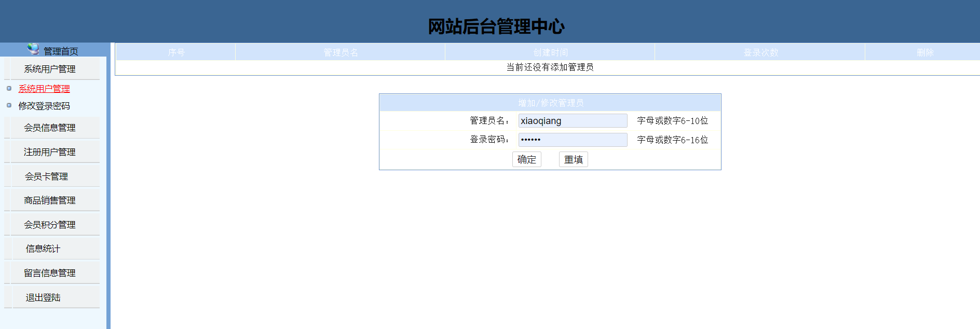Screen dimensions: 980x329
Task: Click the 登录密码： field label
Action: pos(489,139)
